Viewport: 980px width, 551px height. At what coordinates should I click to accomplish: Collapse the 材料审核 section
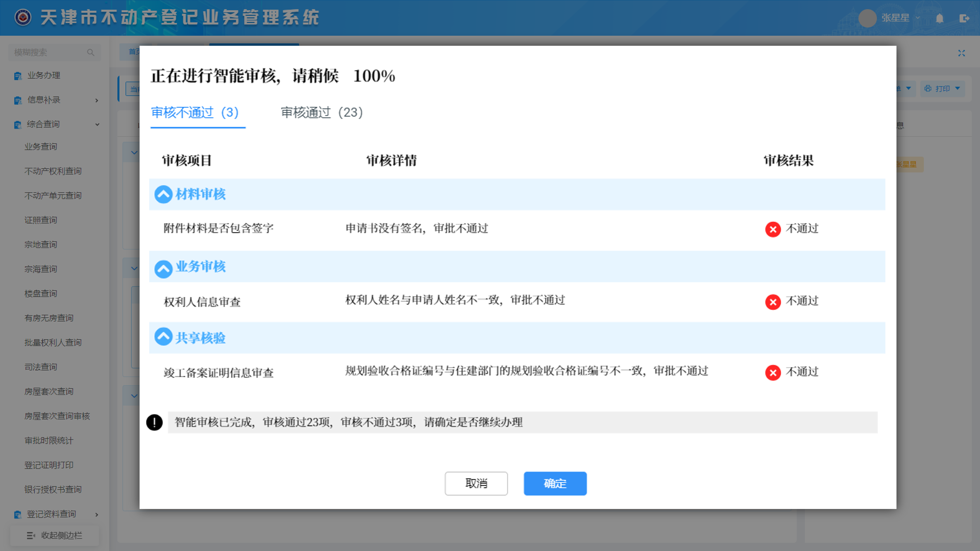point(163,194)
